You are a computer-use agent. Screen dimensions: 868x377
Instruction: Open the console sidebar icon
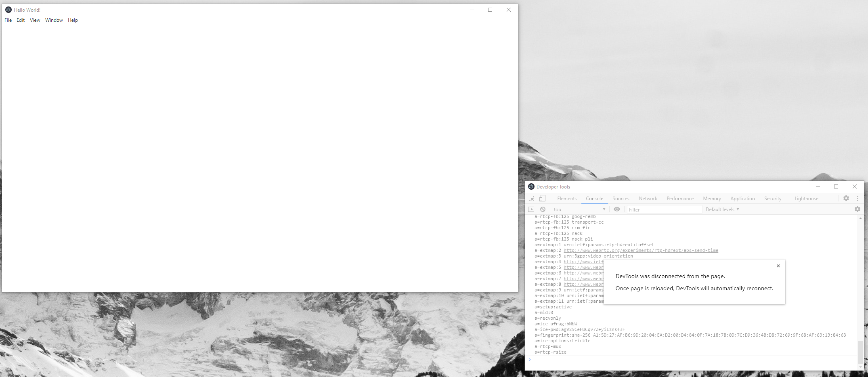pyautogui.click(x=531, y=209)
